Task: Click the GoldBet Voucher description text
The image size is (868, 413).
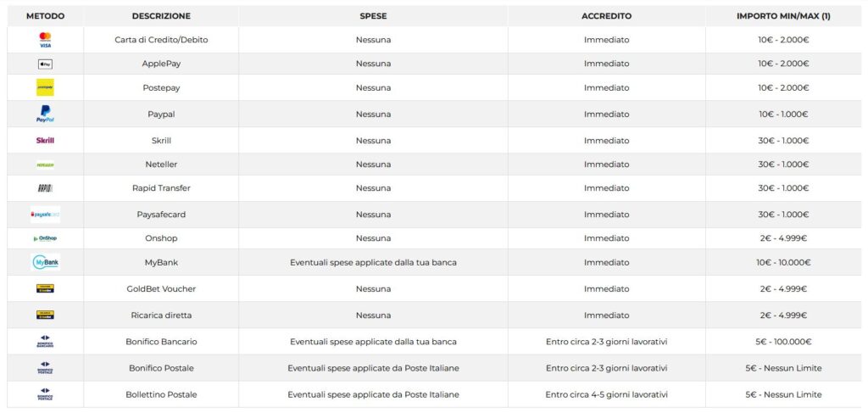Action: click(x=161, y=289)
